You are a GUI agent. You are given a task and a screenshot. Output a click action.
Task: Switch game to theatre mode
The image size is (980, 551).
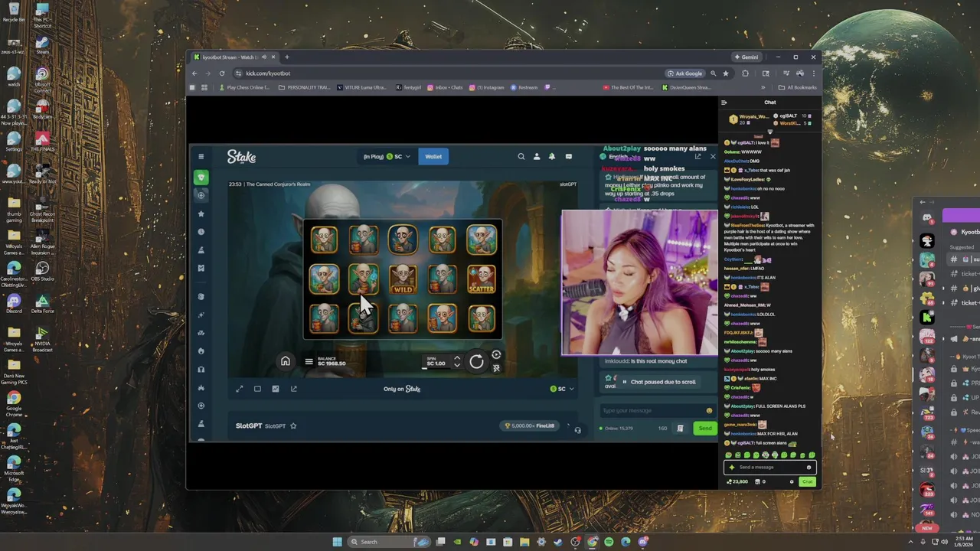pos(257,389)
